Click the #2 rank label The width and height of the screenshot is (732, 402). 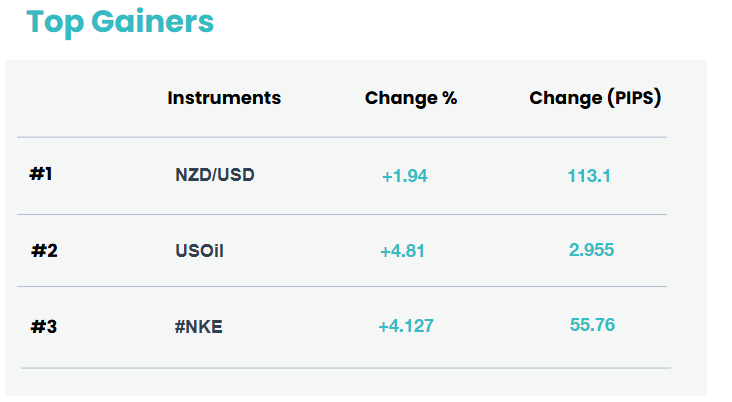tap(44, 251)
